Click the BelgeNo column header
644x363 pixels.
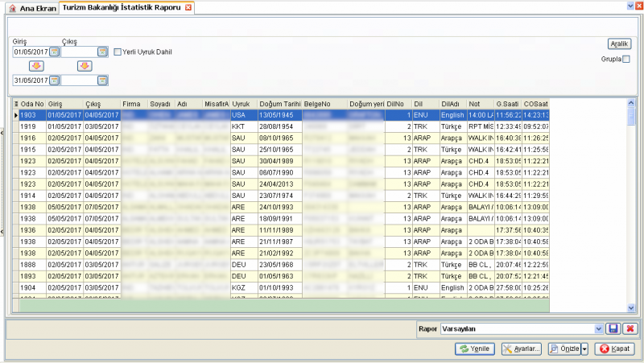(325, 104)
